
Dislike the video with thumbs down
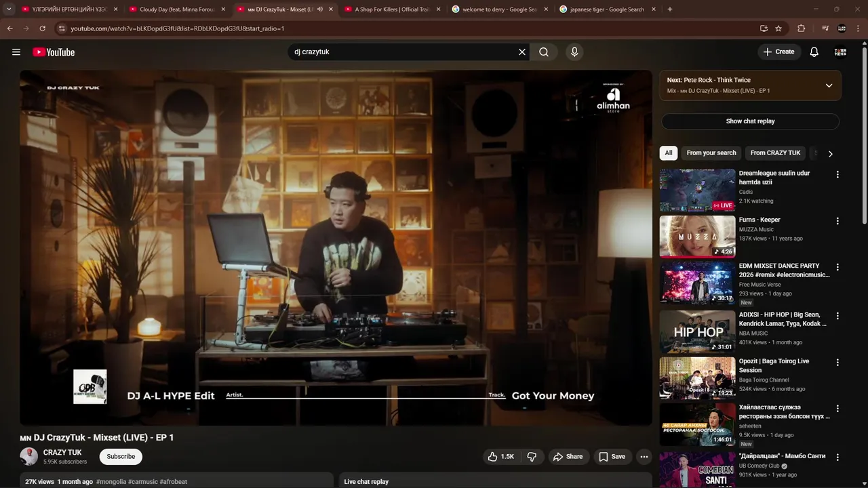click(x=532, y=457)
